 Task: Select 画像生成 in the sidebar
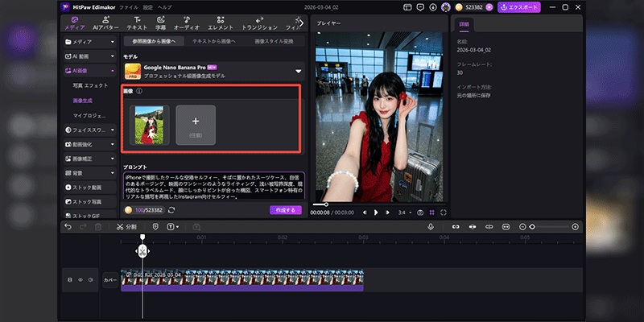coord(83,100)
